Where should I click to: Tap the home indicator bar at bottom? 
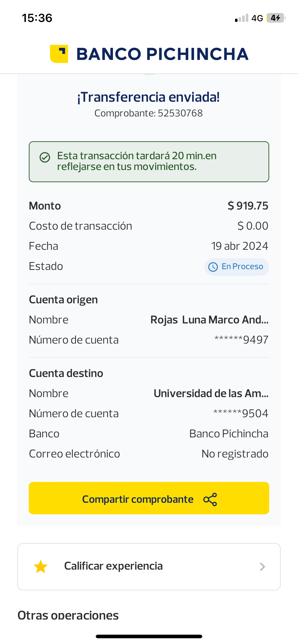click(x=149, y=636)
